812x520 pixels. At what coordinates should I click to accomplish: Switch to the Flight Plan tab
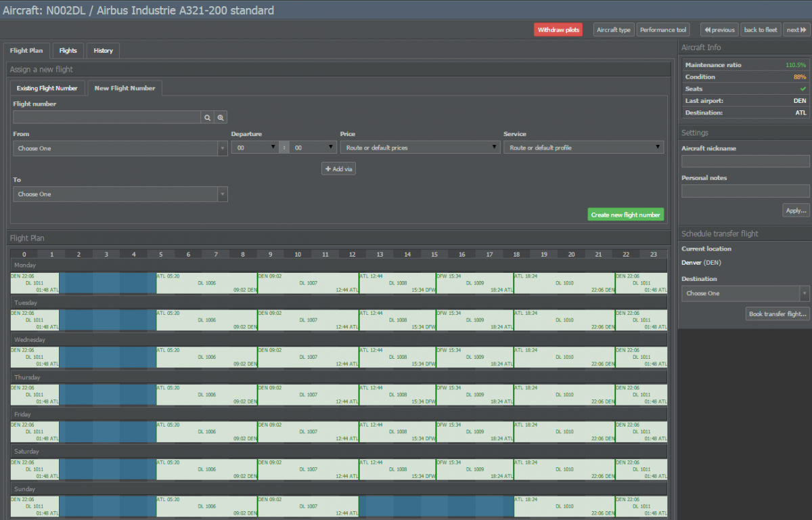click(x=26, y=51)
